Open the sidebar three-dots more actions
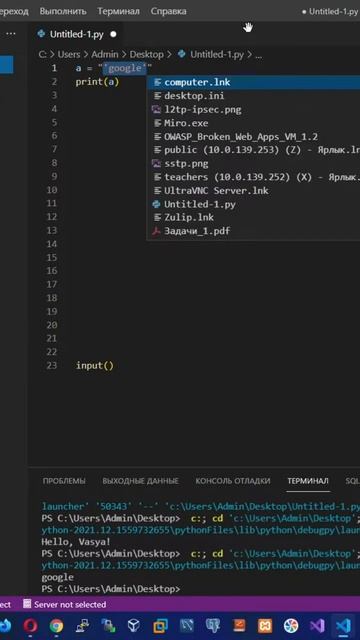Screen dimensions: 360x640 (x=11, y=33)
